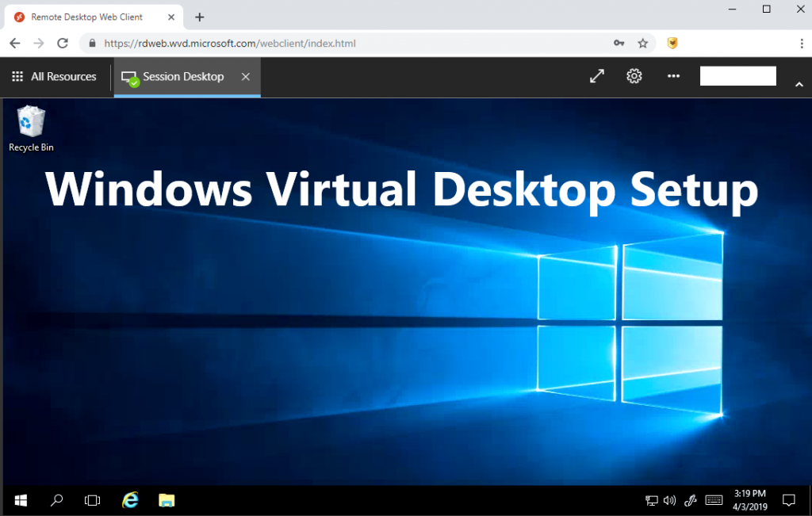812x516 pixels.
Task: Open the Remote Desktop settings gear
Action: coord(634,76)
